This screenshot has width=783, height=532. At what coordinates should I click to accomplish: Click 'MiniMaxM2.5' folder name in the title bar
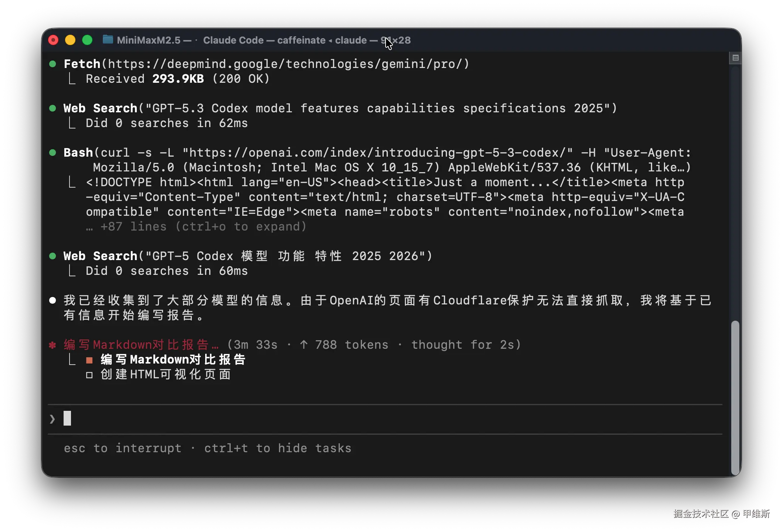point(149,40)
